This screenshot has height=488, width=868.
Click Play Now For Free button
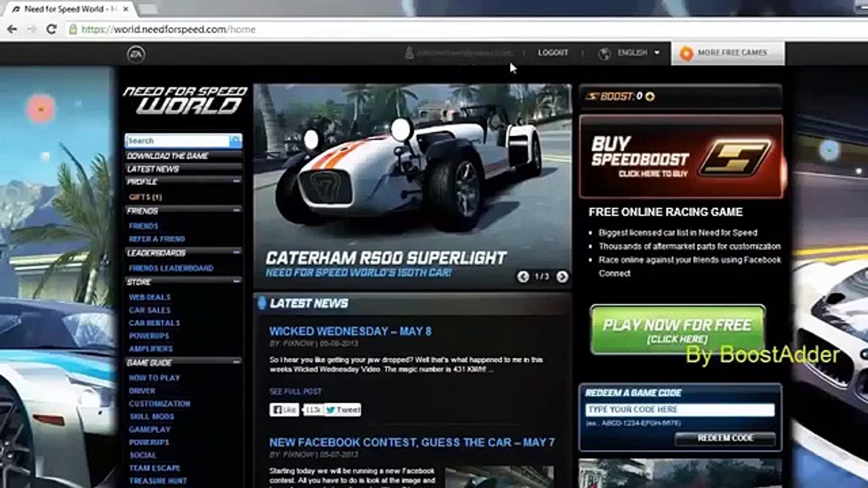click(677, 329)
